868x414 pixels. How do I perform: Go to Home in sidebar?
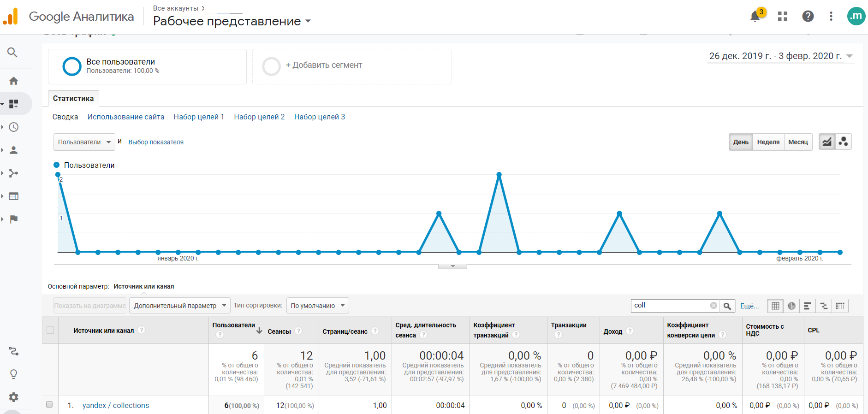[14, 81]
